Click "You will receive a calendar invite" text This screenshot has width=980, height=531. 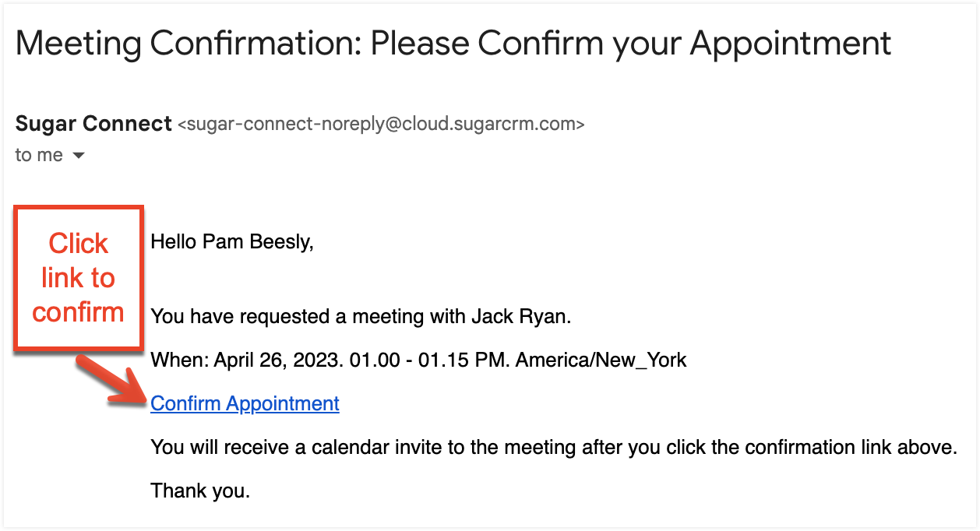pyautogui.click(x=312, y=448)
